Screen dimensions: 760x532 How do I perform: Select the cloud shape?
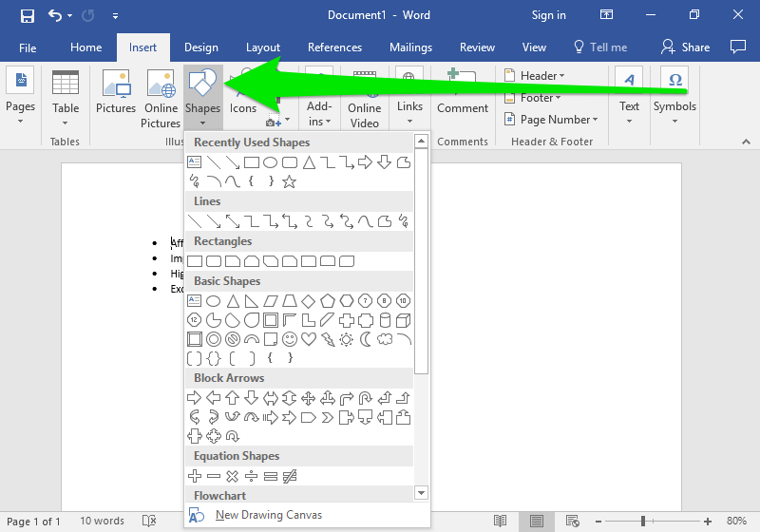(385, 339)
